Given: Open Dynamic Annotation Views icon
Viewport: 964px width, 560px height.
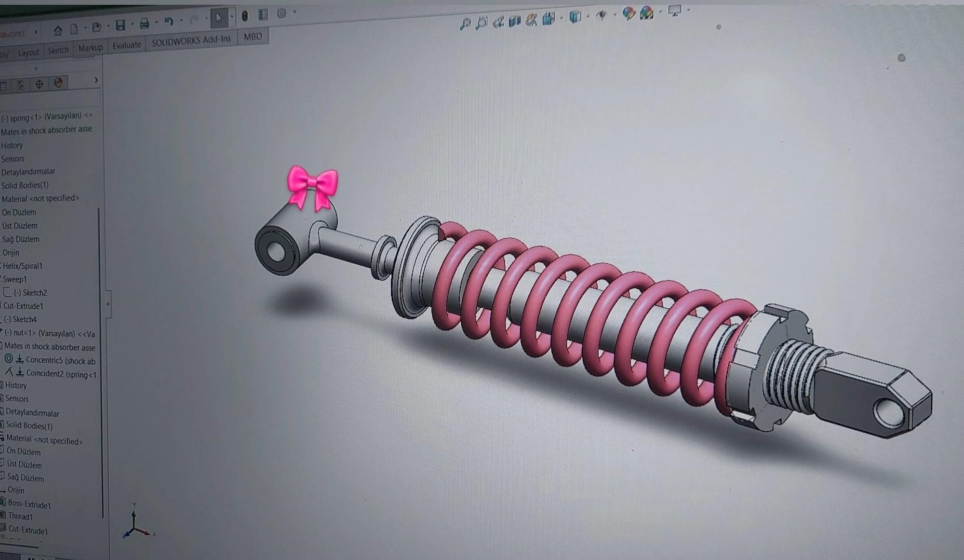Looking at the screenshot, I should click(x=531, y=20).
